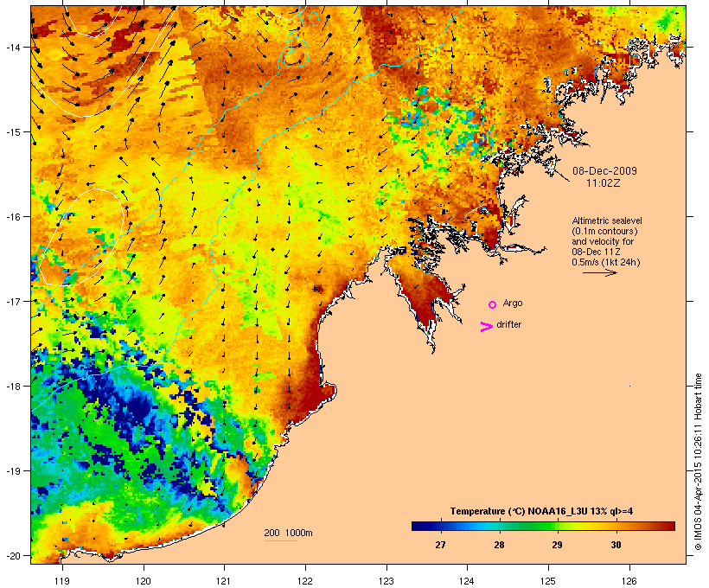Screen dimensions: 709x588
Task: Click the temperature colorbar near 27 degrees
Action: click(x=440, y=526)
